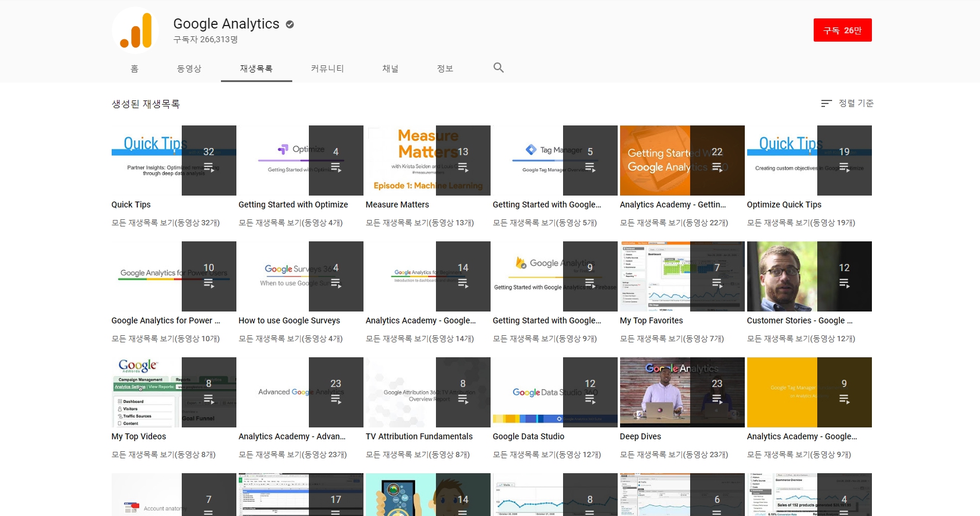The width and height of the screenshot is (980, 516).
Task: Click playlist icon on Google Data Studio thumbnail
Action: coord(590,399)
